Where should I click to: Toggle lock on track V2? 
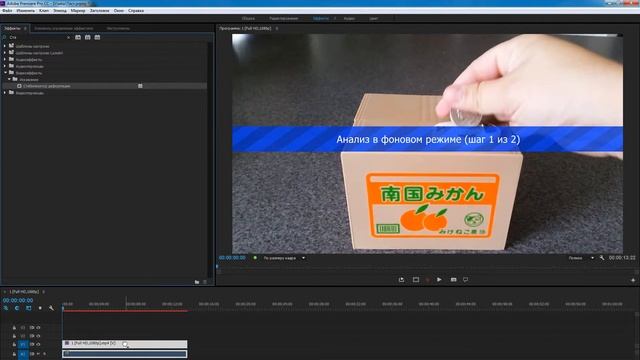click(14, 336)
